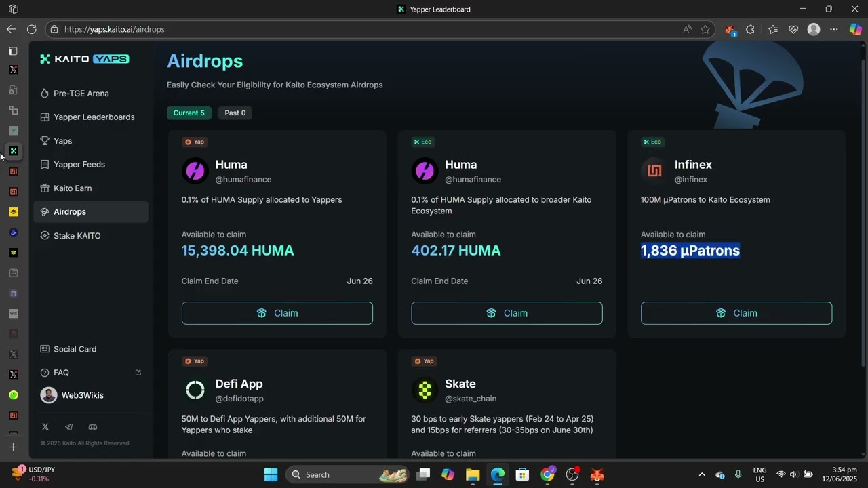Click the Skate logo

[x=425, y=390]
